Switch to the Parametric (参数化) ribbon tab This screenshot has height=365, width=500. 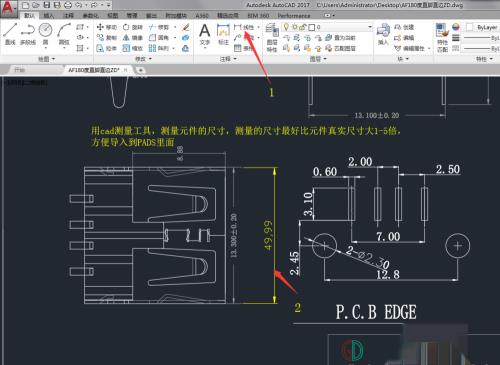click(90, 15)
